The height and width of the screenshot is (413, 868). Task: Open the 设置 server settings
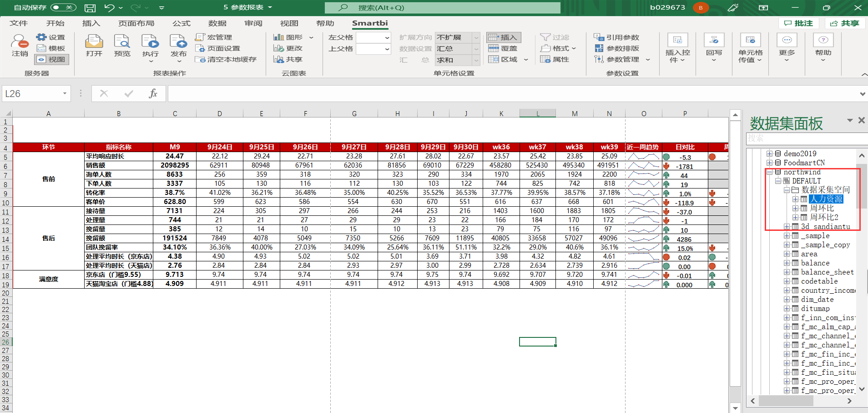50,37
